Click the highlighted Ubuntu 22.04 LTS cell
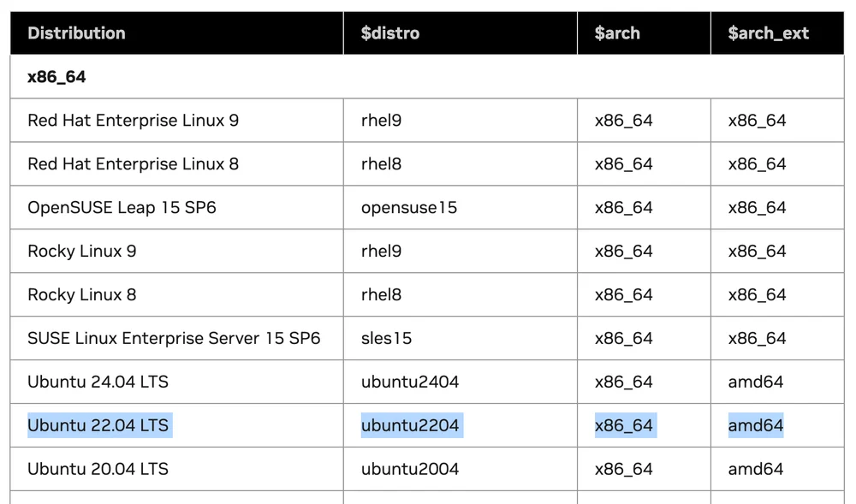 99,425
